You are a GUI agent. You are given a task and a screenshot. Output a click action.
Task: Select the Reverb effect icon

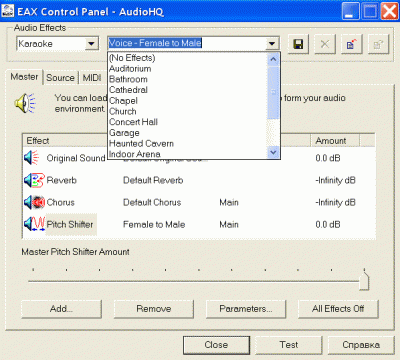tap(34, 180)
